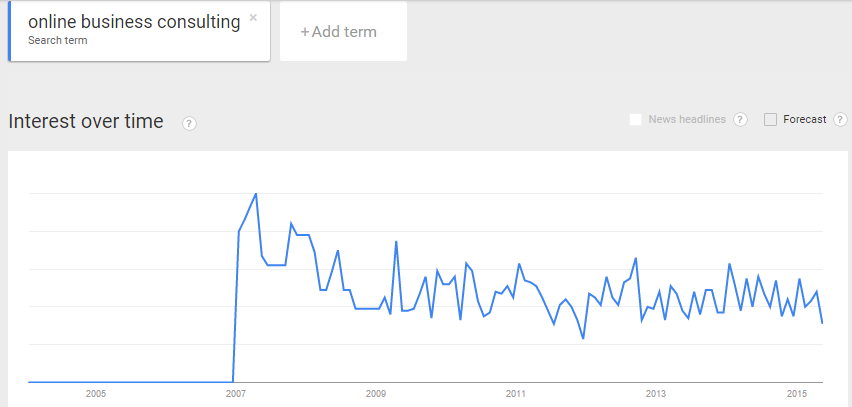The width and height of the screenshot is (852, 407).
Task: Enable the Forecast checkbox
Action: click(770, 120)
